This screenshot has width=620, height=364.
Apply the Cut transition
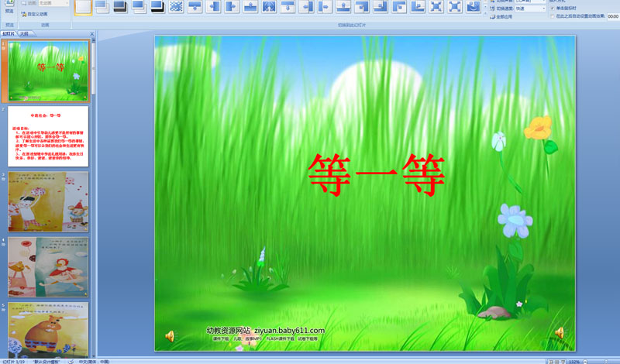pos(139,7)
